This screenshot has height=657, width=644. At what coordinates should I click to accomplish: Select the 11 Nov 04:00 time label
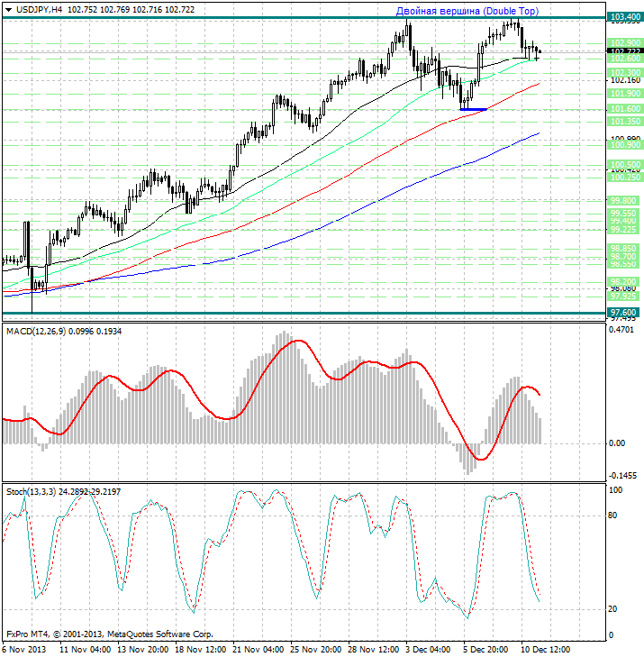coord(85,650)
